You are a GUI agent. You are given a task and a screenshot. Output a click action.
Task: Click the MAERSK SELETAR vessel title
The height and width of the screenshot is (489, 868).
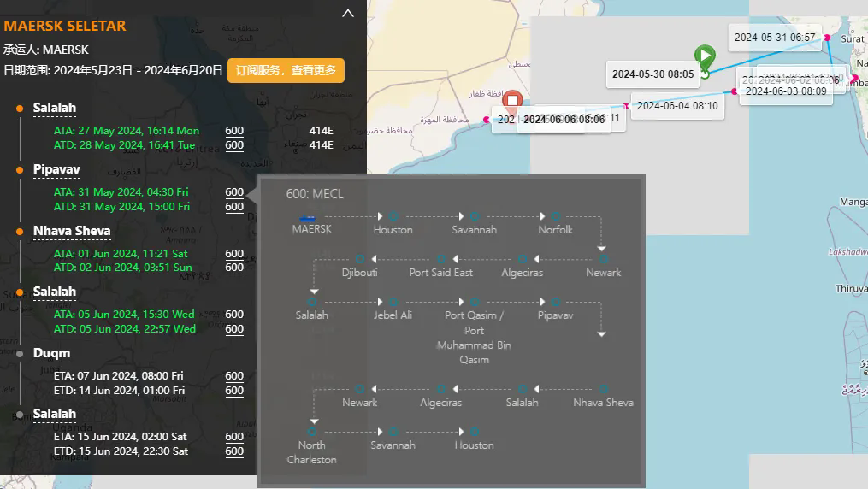tap(65, 26)
